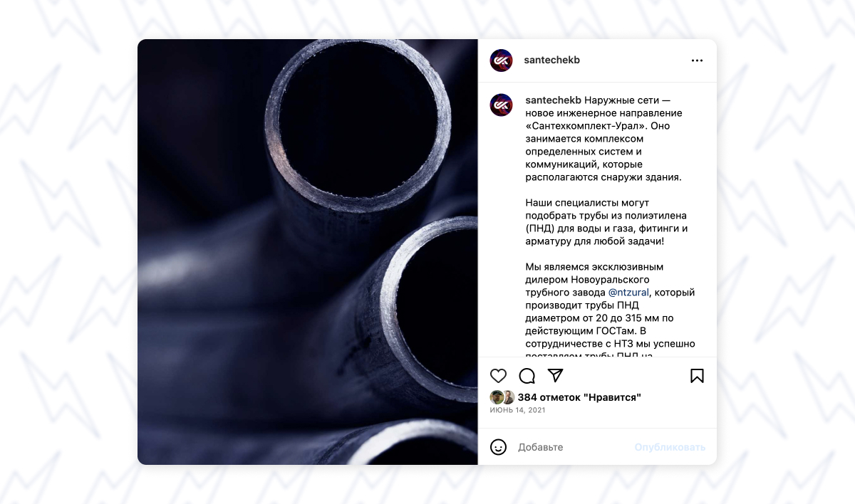Open the three-dot more options menu

(697, 61)
